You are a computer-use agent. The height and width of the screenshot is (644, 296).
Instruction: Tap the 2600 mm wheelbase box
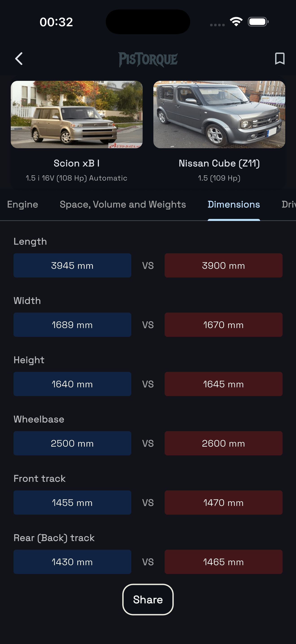coord(223,443)
